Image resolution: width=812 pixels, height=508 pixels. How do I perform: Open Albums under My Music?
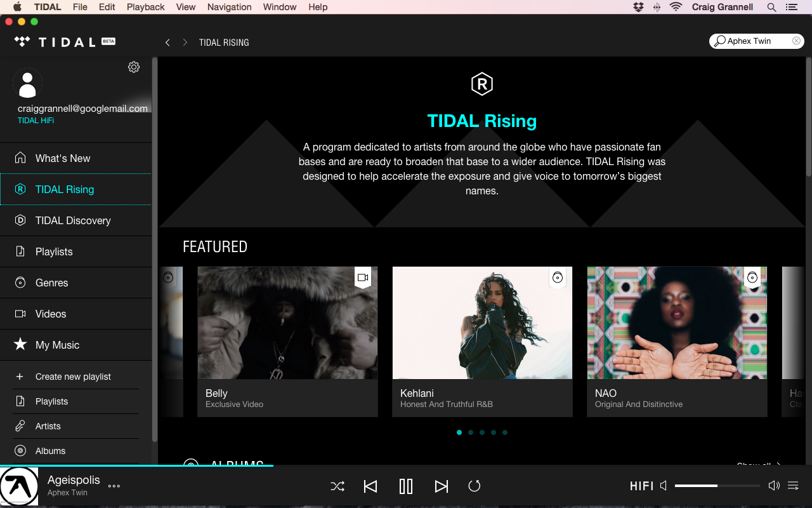(75, 451)
